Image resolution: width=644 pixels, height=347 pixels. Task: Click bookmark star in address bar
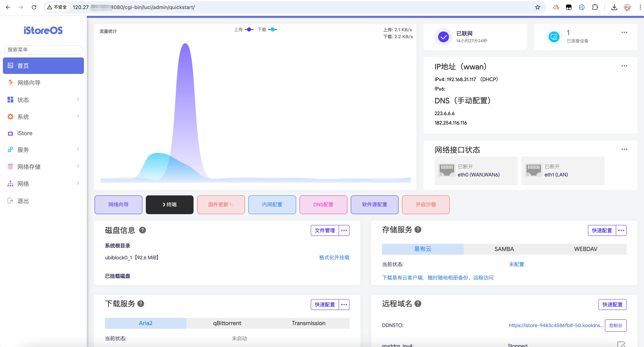coord(537,7)
